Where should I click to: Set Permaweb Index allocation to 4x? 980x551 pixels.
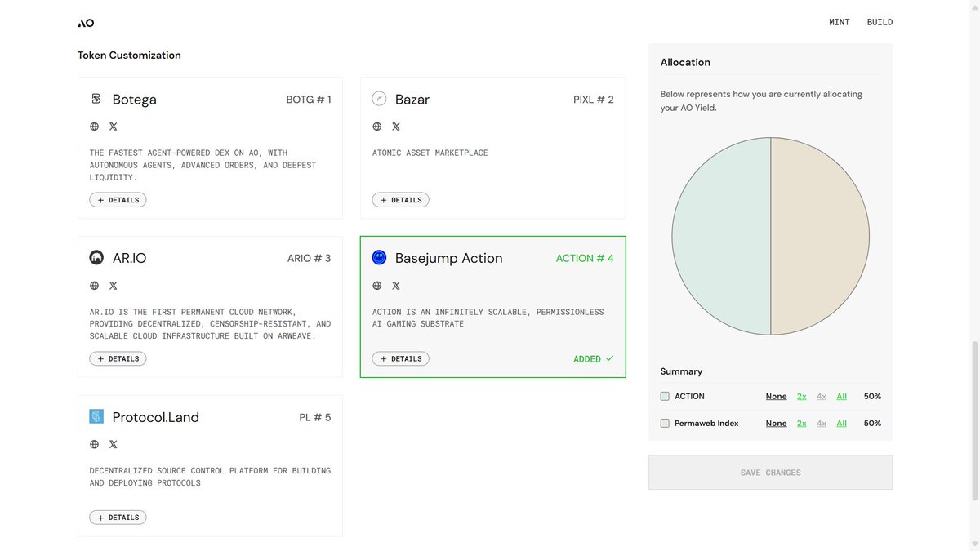[x=822, y=424]
